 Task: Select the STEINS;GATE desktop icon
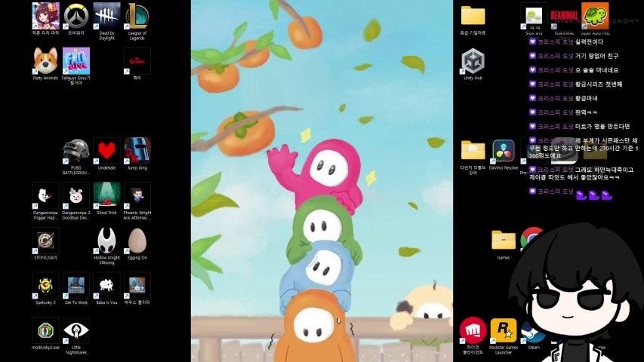(x=45, y=241)
